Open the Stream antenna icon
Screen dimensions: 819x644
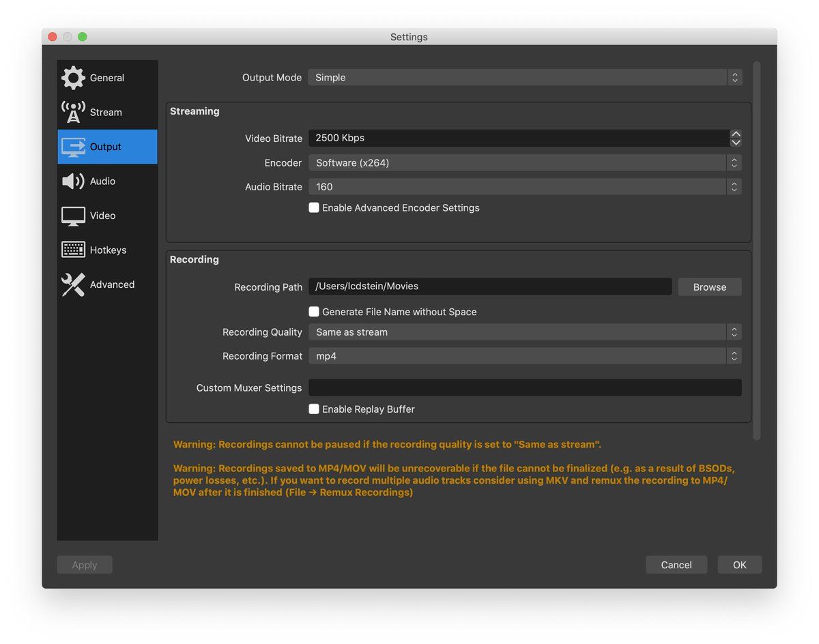pyautogui.click(x=73, y=112)
